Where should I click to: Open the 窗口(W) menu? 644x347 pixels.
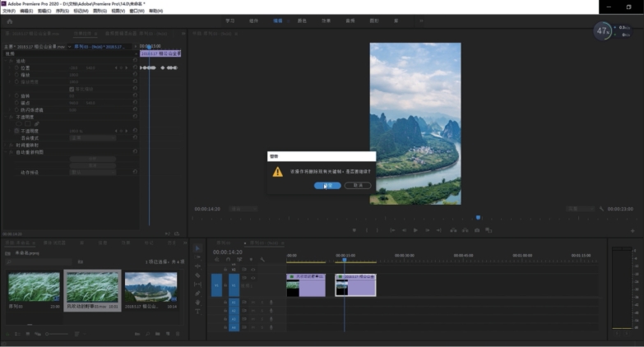point(137,11)
